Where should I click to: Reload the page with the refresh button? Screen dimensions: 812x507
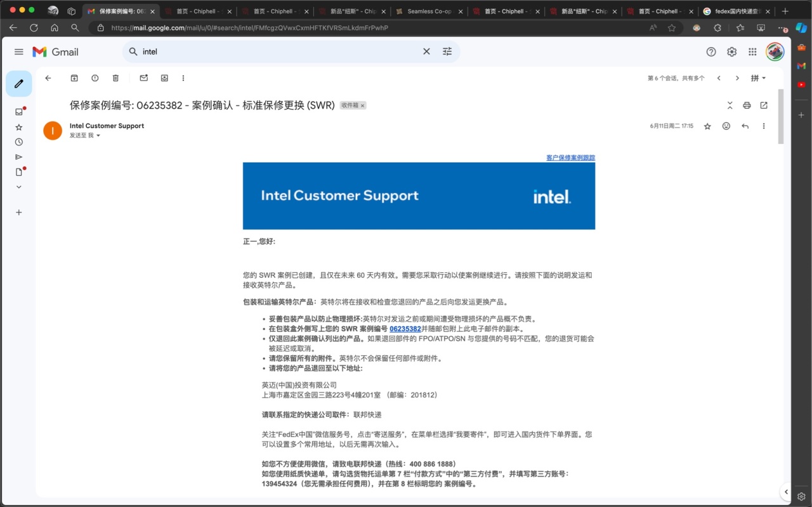tap(34, 28)
